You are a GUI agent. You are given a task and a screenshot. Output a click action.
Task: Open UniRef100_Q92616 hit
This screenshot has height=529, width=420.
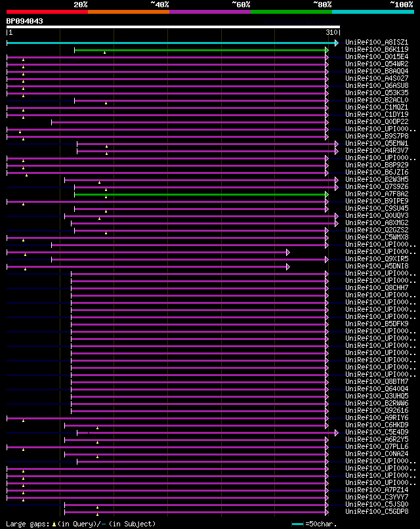(377, 411)
